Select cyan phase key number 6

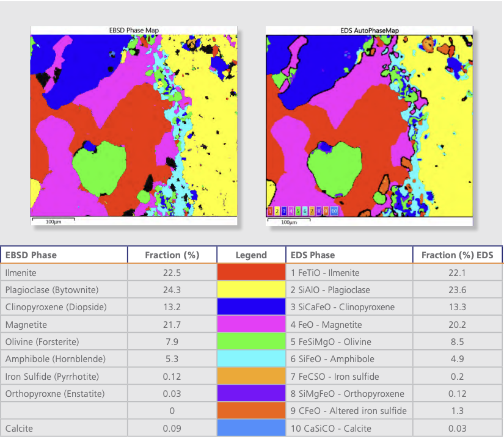pyautogui.click(x=305, y=211)
